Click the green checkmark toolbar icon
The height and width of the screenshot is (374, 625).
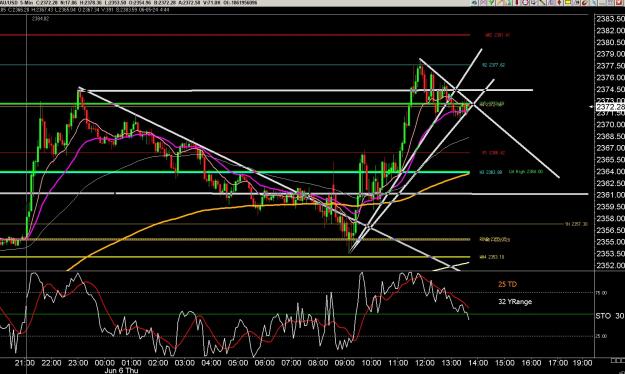click(491, 2)
